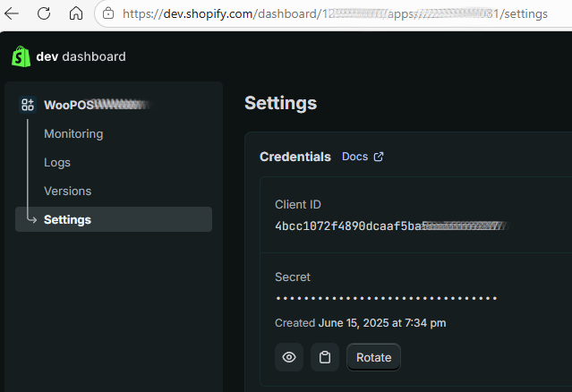
Task: Reveal the secret with the eye icon
Action: click(x=289, y=357)
